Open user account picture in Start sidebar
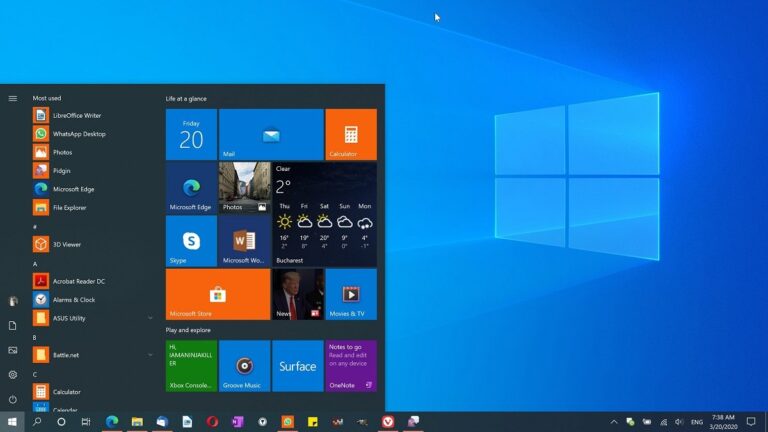Screen dimensions: 768x432 point(13,301)
